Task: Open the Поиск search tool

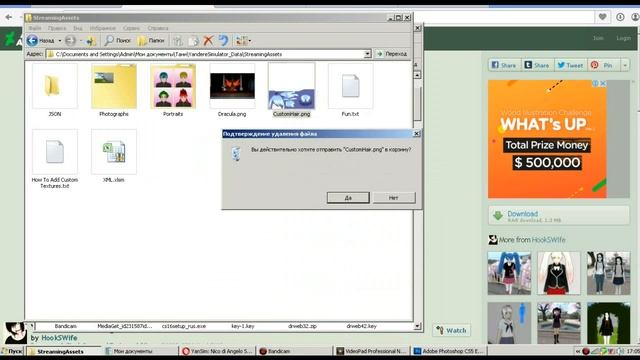Action: pos(118,40)
